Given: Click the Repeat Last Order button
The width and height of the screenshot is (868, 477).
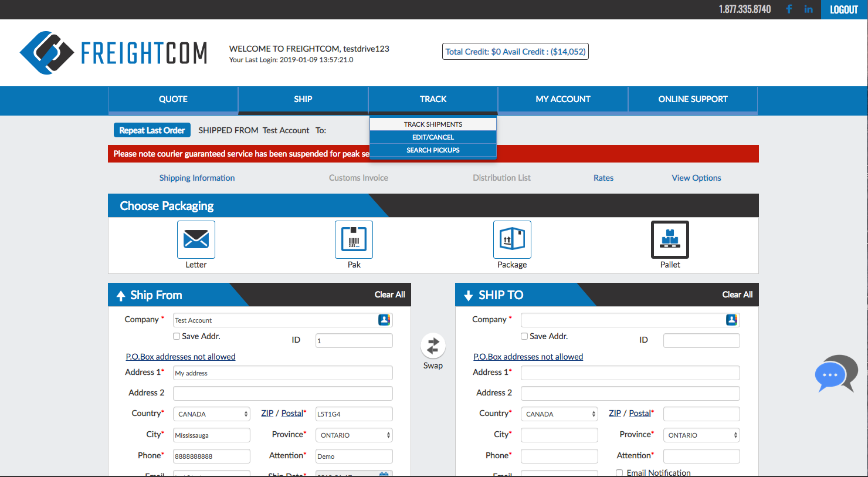Looking at the screenshot, I should (152, 130).
